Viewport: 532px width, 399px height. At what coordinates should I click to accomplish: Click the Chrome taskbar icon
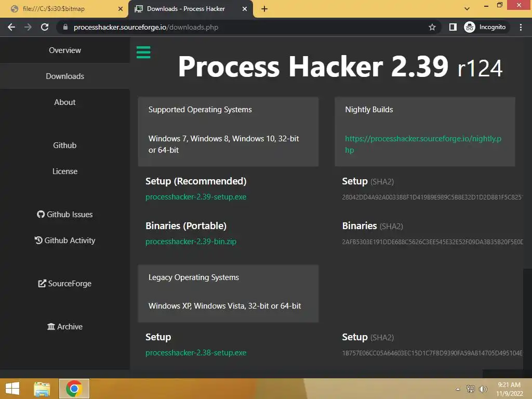(x=74, y=389)
